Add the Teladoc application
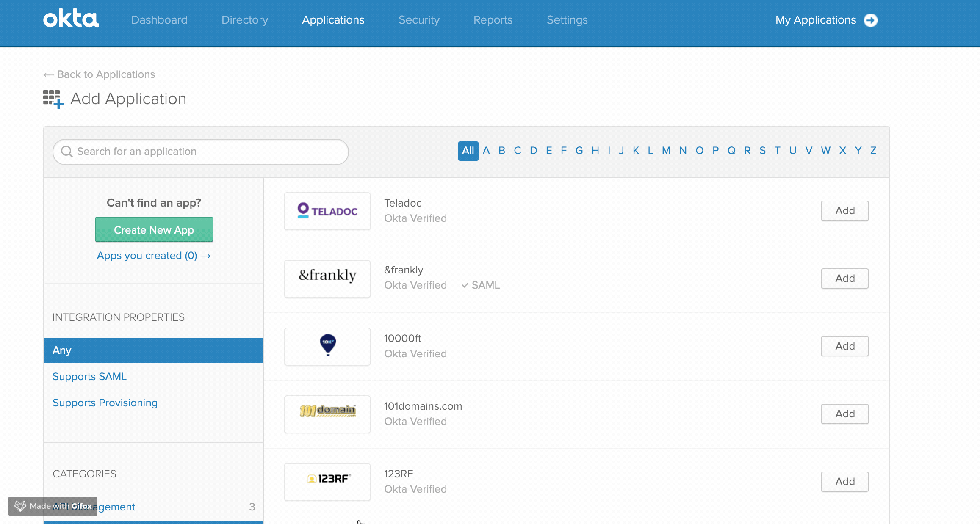The height and width of the screenshot is (524, 980). click(844, 210)
